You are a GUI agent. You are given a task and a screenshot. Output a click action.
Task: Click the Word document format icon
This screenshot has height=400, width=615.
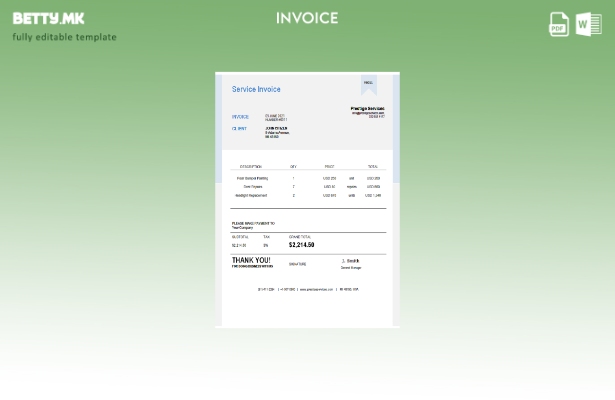tap(588, 24)
